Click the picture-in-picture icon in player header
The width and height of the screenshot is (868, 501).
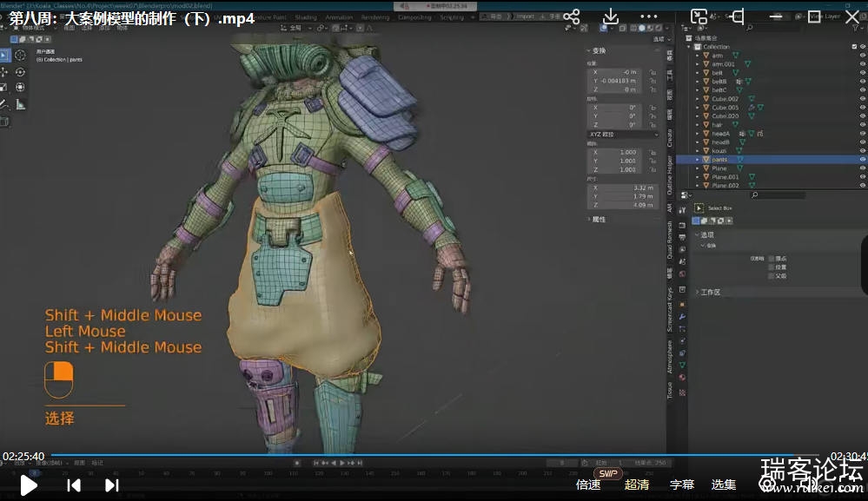699,16
